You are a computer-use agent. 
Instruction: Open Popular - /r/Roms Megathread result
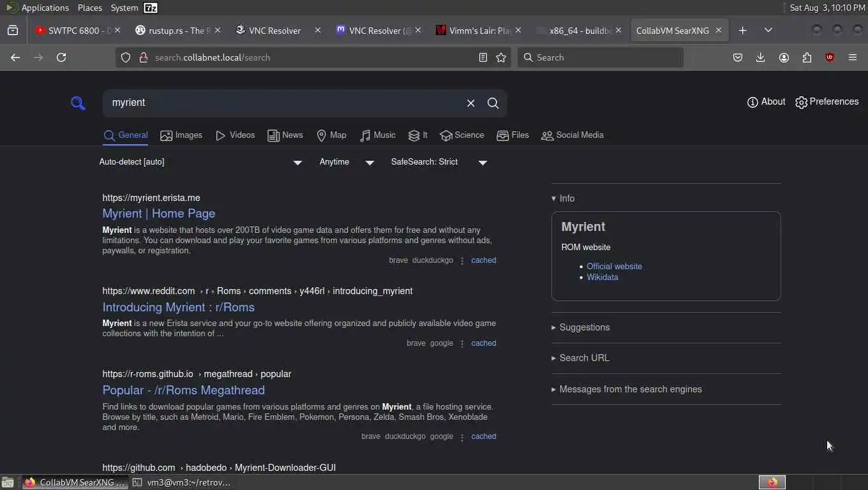tap(184, 390)
